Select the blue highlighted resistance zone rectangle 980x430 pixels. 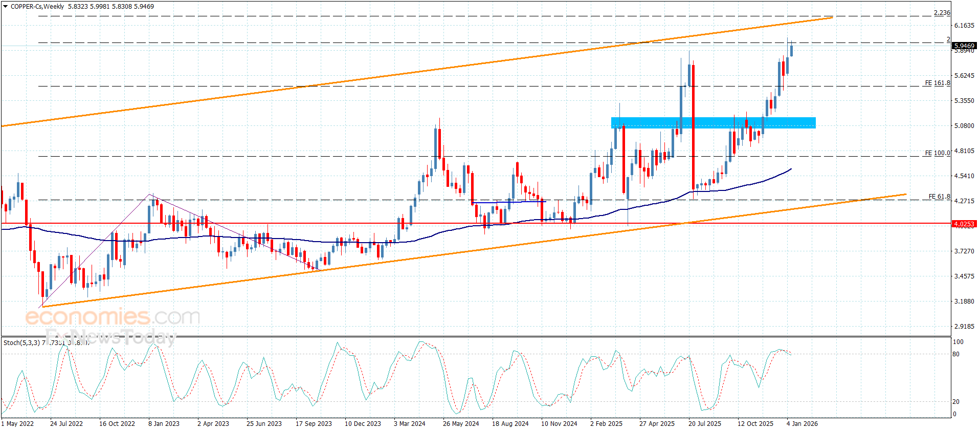pos(713,123)
